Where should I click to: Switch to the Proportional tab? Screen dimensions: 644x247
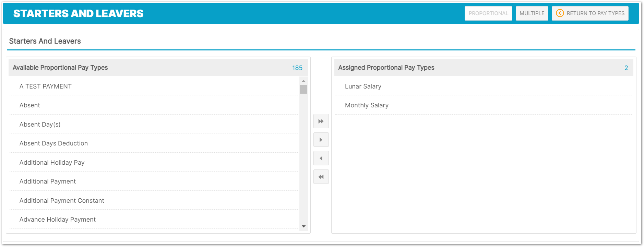point(488,13)
